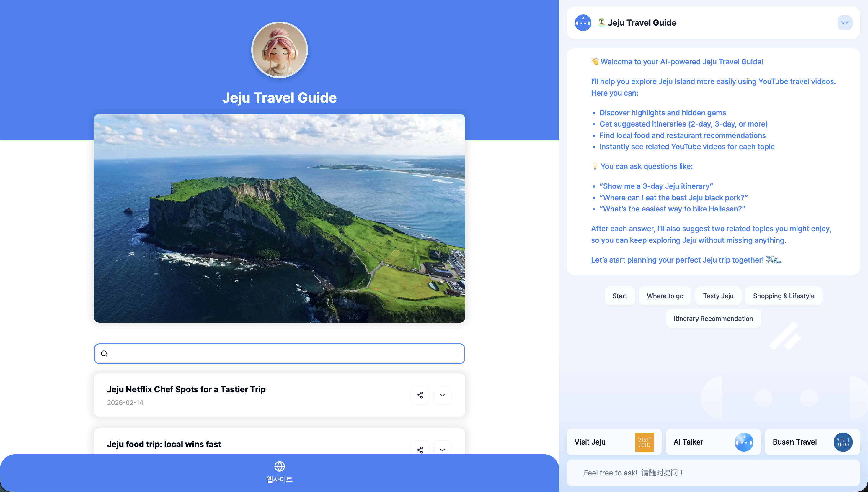Click the search magnifier icon
This screenshot has height=492, width=868.
[x=104, y=353]
